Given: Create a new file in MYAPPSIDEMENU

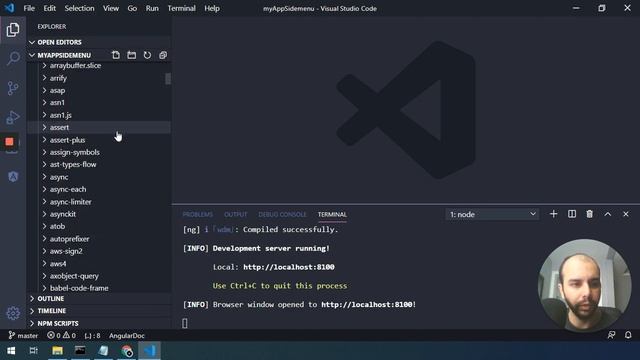Looking at the screenshot, I should click(x=116, y=55).
